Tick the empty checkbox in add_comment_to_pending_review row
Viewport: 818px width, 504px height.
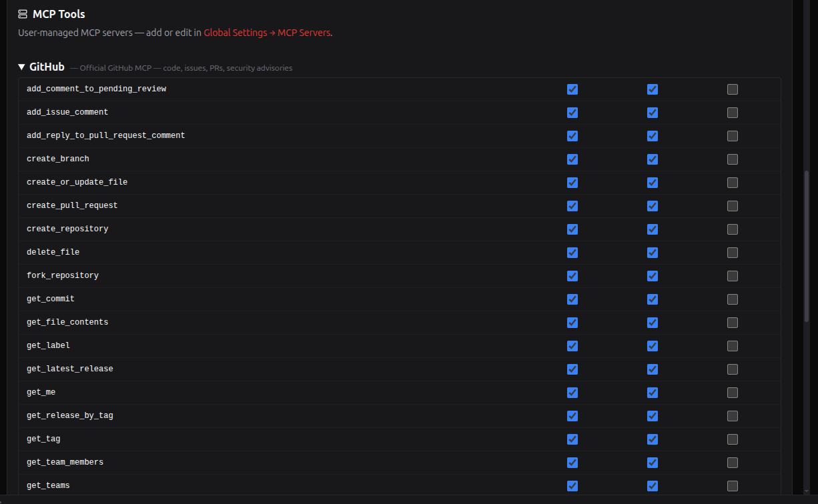733,89
